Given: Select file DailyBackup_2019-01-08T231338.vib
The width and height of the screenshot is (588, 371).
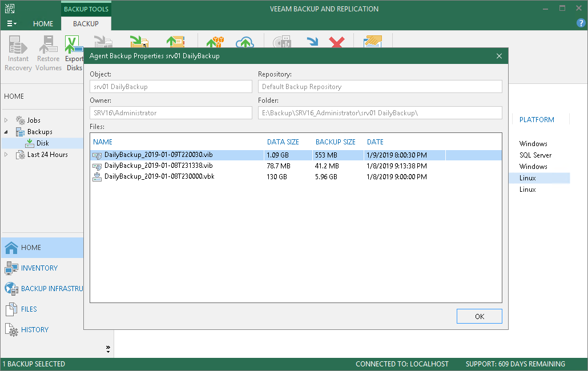Looking at the screenshot, I should [x=159, y=166].
